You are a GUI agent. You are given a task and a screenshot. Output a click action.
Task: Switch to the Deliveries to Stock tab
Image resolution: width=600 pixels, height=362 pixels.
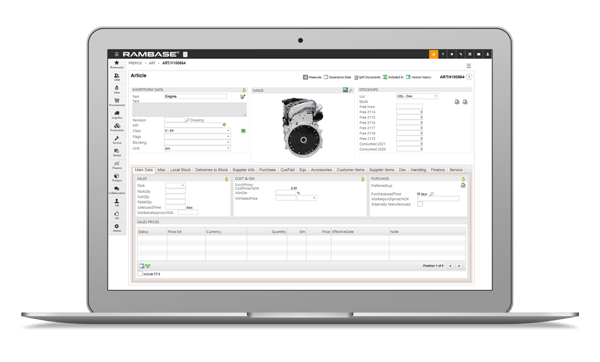(x=212, y=170)
